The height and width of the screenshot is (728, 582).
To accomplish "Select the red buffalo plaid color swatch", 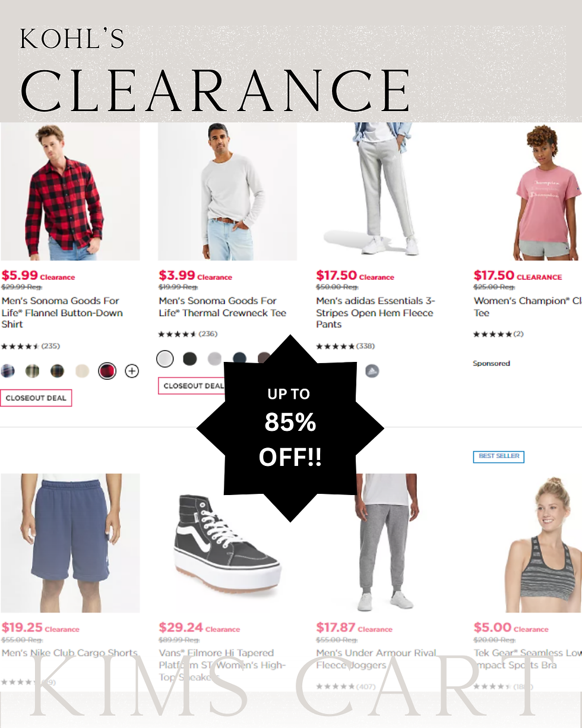I will pos(107,371).
